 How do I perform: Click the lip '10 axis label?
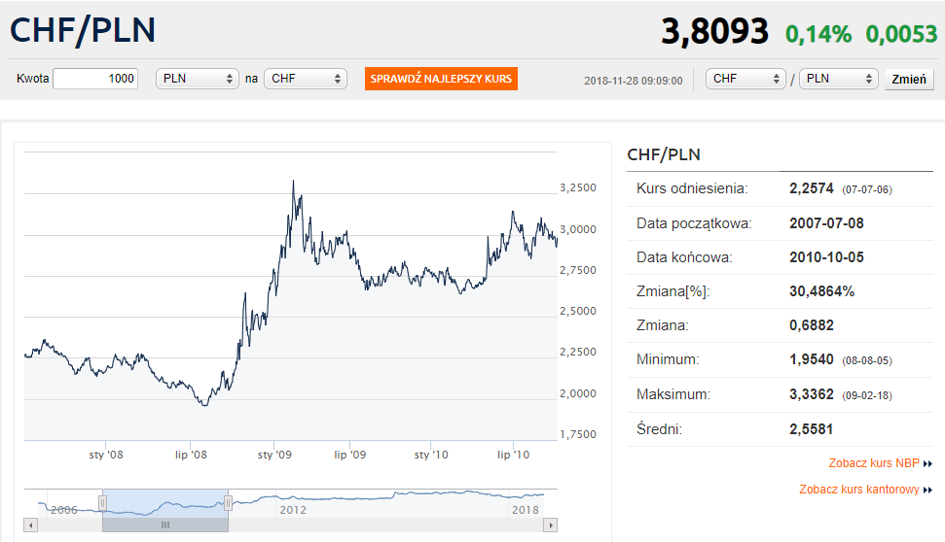click(513, 455)
